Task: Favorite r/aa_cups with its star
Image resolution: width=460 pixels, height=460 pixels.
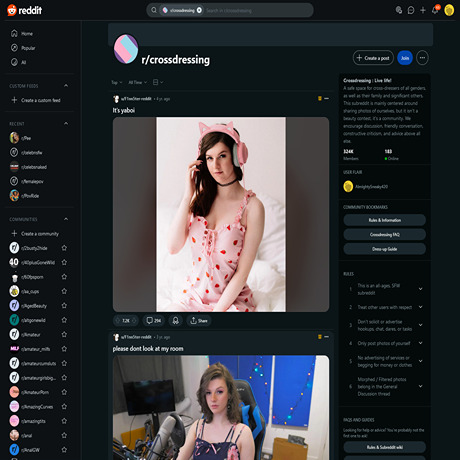Action: 64,291
